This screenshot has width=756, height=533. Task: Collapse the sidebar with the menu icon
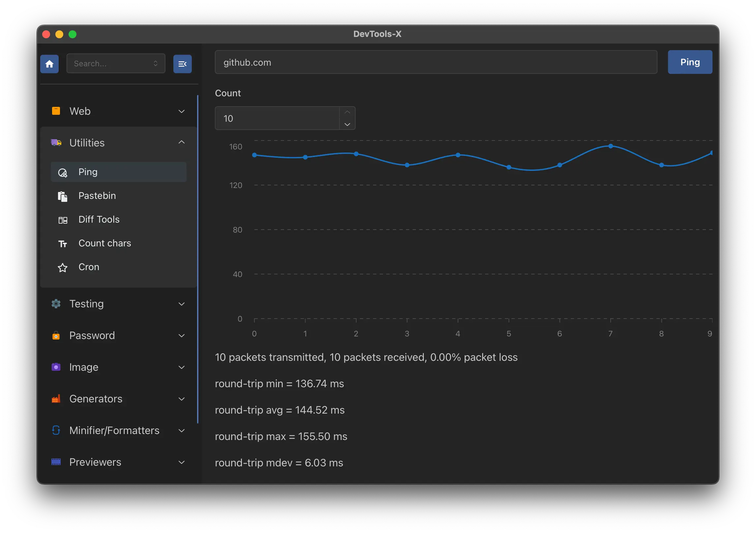[182, 64]
